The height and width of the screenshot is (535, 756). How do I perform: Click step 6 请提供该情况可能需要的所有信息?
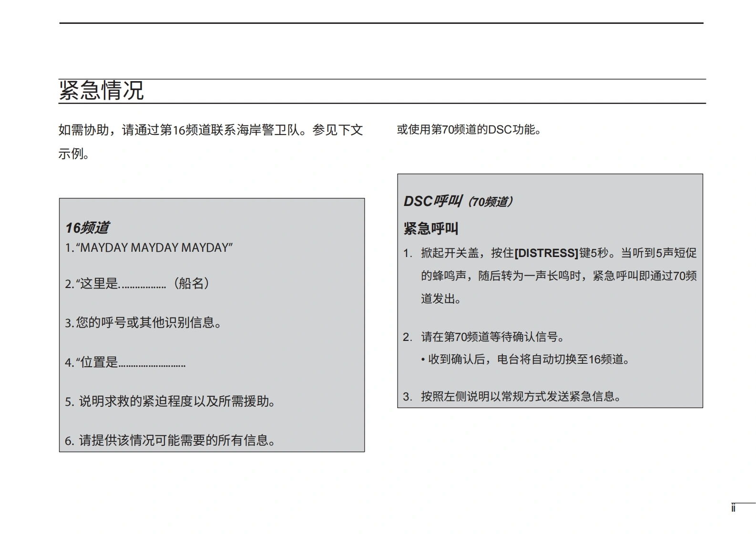coord(170,440)
